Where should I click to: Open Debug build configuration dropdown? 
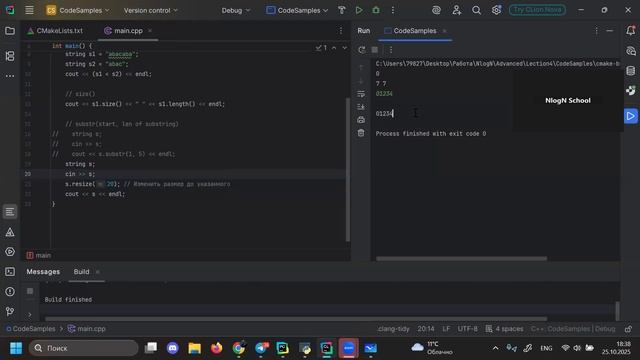pyautogui.click(x=236, y=10)
